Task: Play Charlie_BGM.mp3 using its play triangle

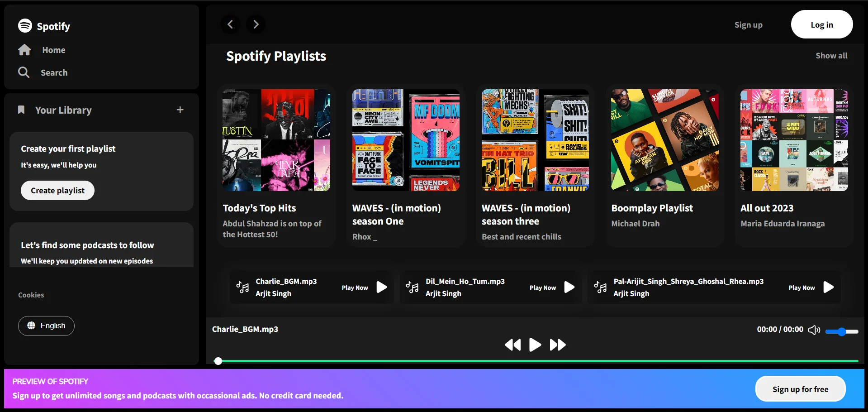Action: click(382, 287)
